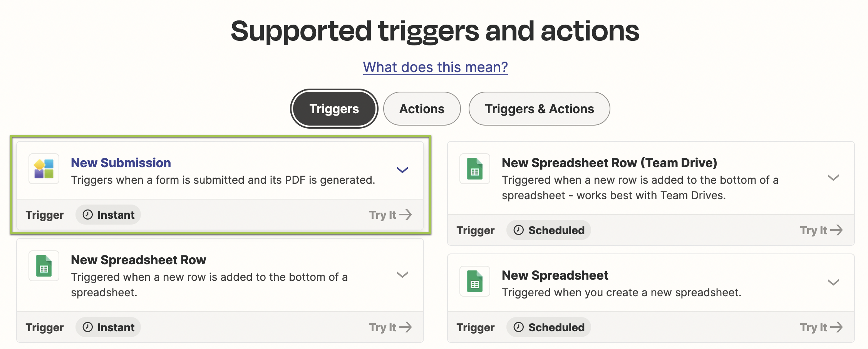Expand the New Submission trigger details
The height and width of the screenshot is (349, 868).
[402, 170]
